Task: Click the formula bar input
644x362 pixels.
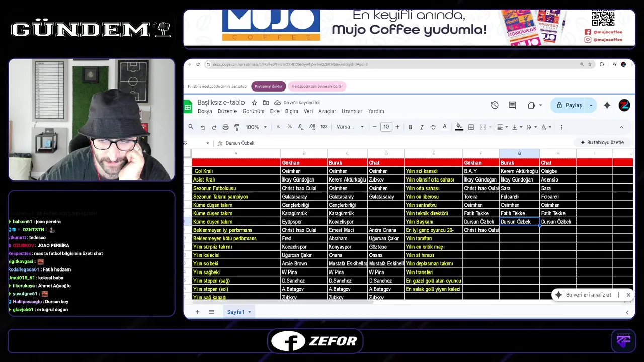Action: tap(397, 143)
